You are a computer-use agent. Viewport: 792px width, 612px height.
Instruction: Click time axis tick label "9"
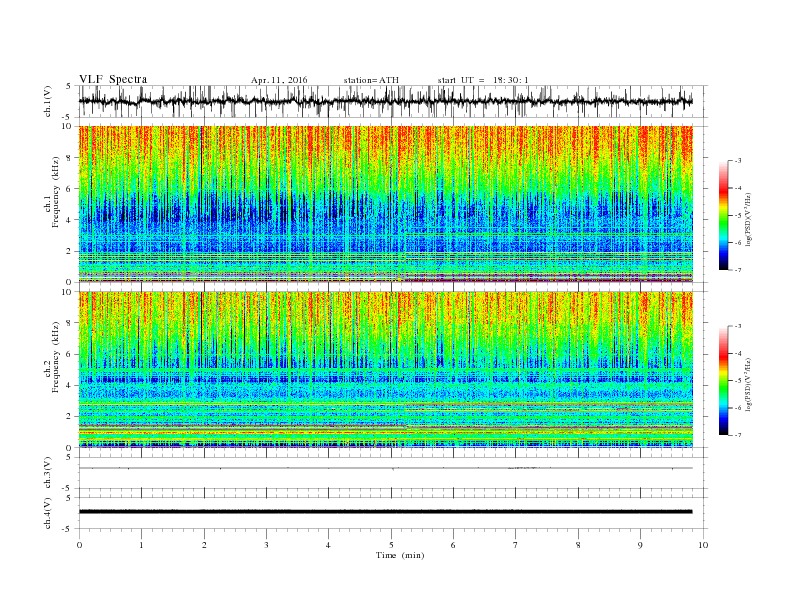640,545
